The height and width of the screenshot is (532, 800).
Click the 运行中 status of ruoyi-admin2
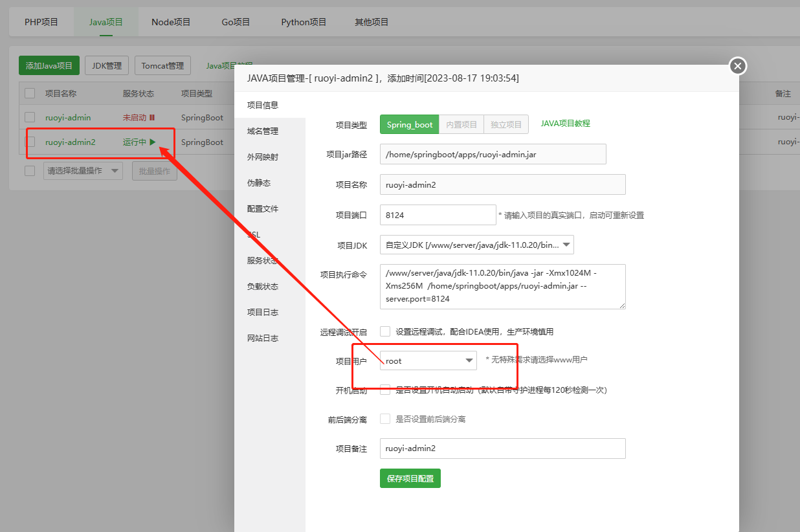tap(135, 142)
